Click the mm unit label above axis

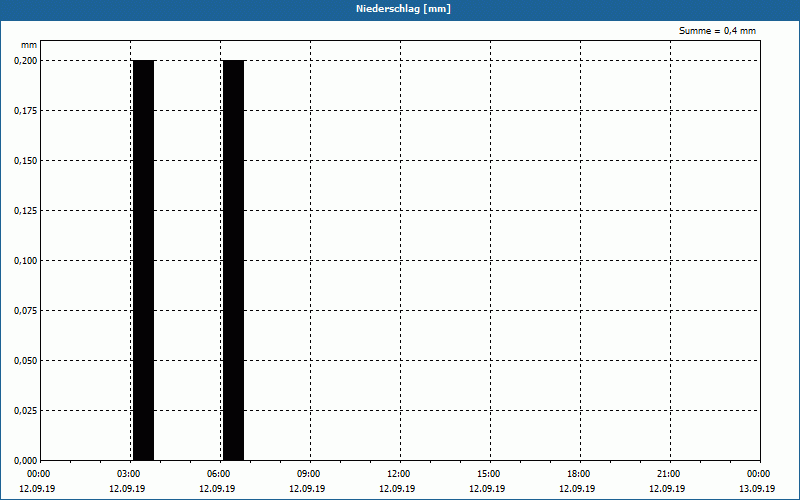pyautogui.click(x=29, y=45)
